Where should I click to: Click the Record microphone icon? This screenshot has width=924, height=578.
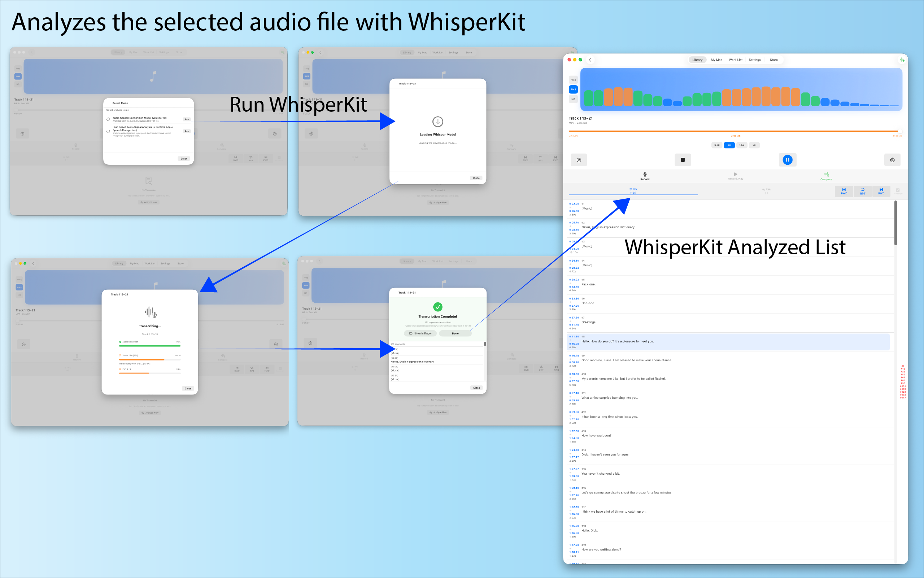click(x=645, y=174)
